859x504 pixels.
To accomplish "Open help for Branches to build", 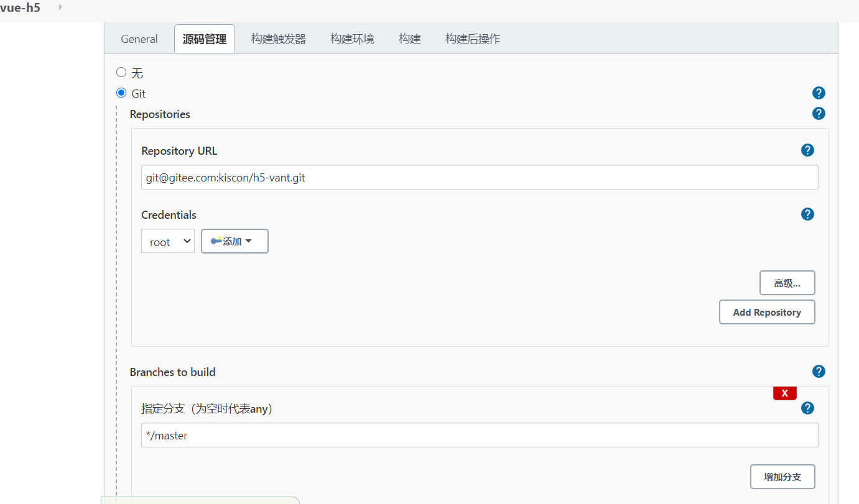I will pyautogui.click(x=819, y=372).
